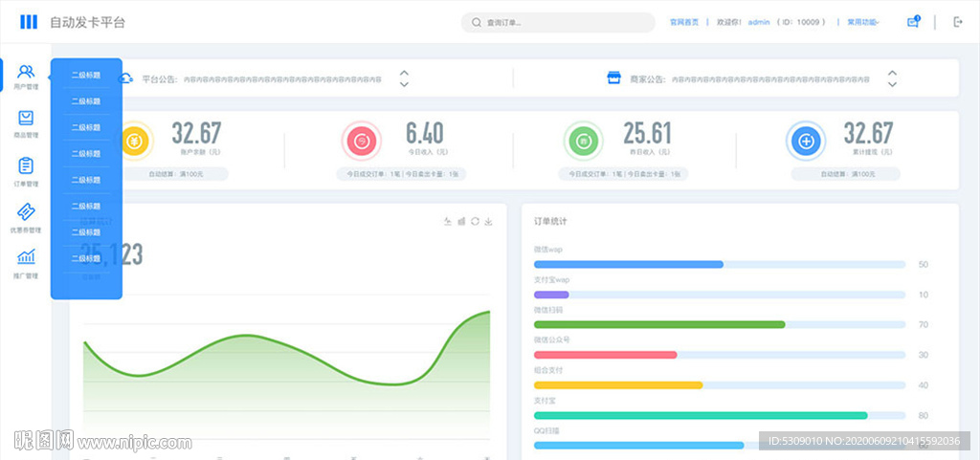Open 用户管理 in the sidebar
The height and width of the screenshot is (460, 980).
click(26, 76)
